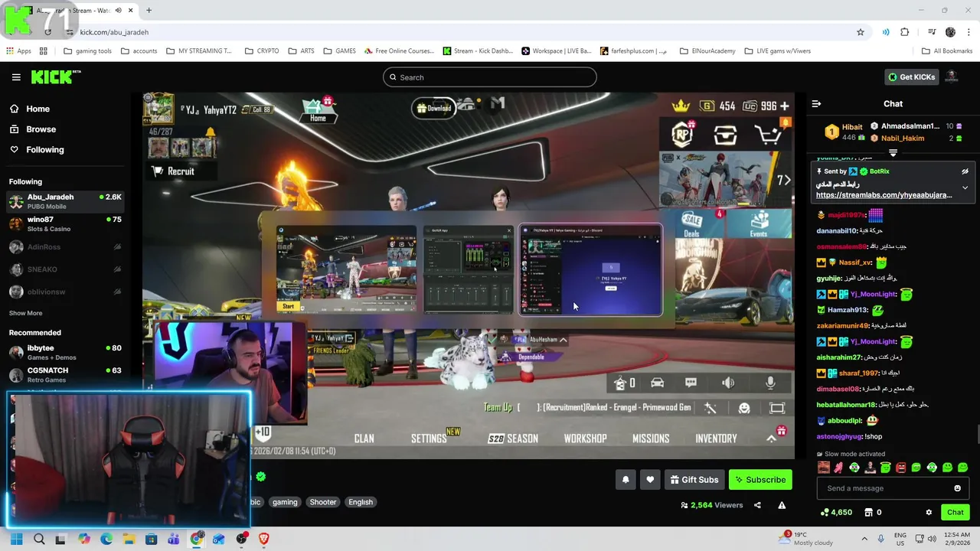Click the KICK logo
The height and width of the screenshot is (551, 980).
click(x=55, y=77)
